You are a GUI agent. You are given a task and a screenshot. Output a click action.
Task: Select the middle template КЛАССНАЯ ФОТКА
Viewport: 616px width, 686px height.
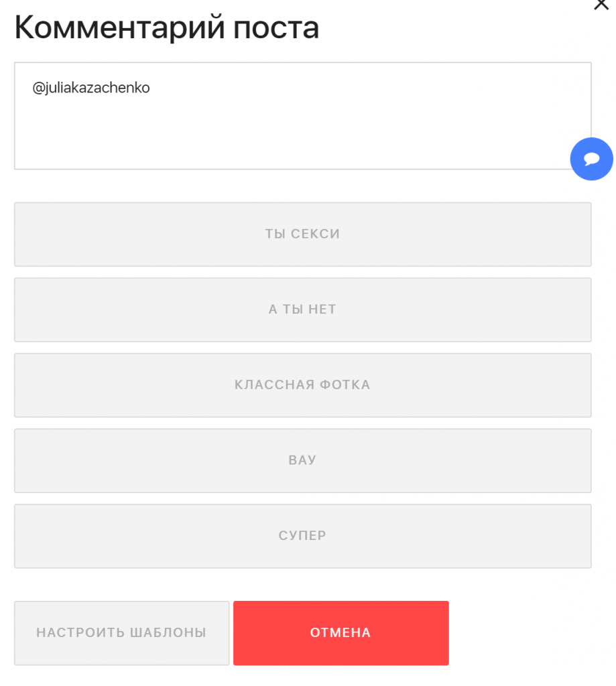tap(302, 385)
